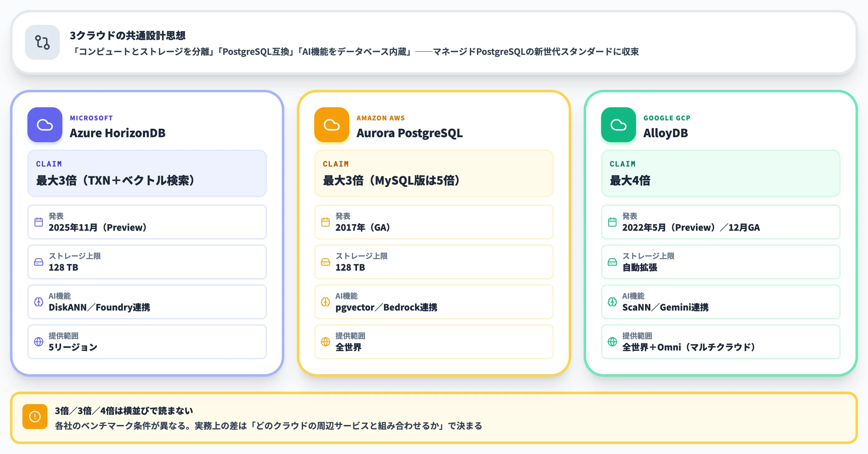The height and width of the screenshot is (454, 868).
Task: Click globe icon beside 全世界＋Omni
Action: pyautogui.click(x=612, y=342)
